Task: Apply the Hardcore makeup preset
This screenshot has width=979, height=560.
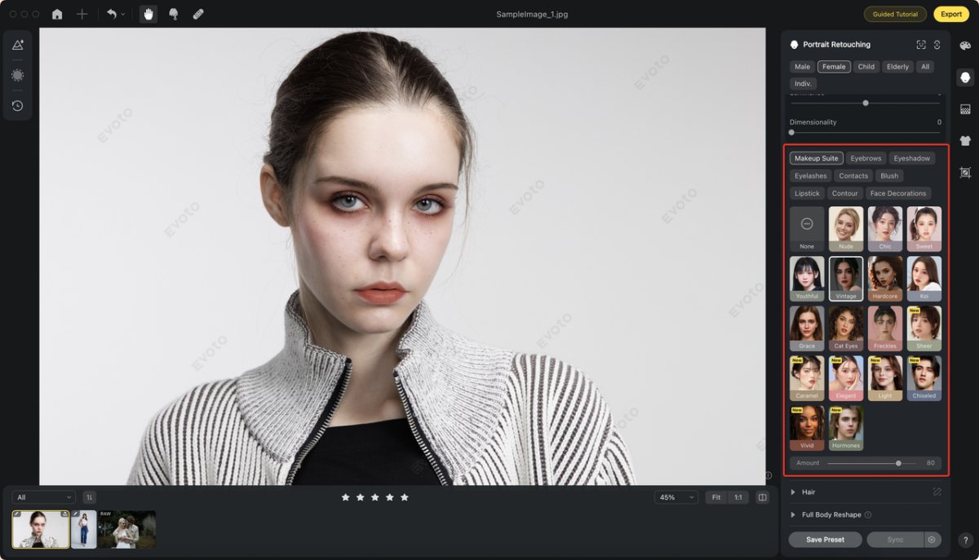Action: [885, 279]
